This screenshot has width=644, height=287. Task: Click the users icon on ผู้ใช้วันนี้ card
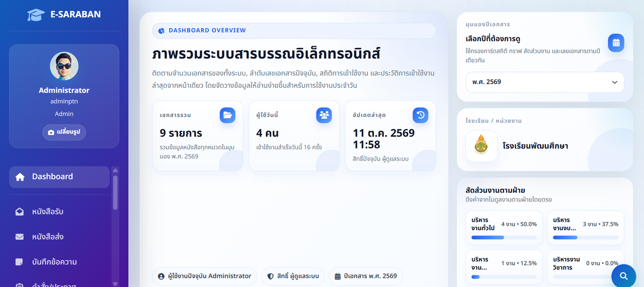(324, 115)
